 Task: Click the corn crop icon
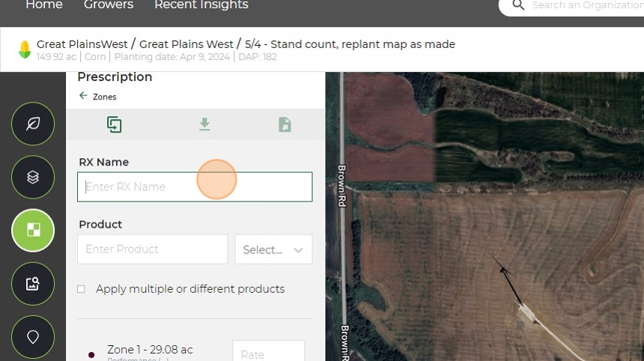click(x=25, y=49)
